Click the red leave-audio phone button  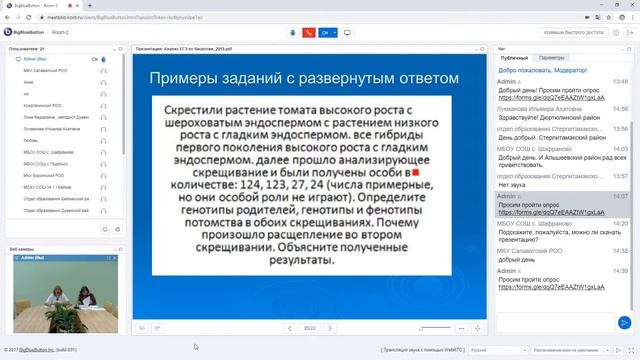tap(309, 33)
